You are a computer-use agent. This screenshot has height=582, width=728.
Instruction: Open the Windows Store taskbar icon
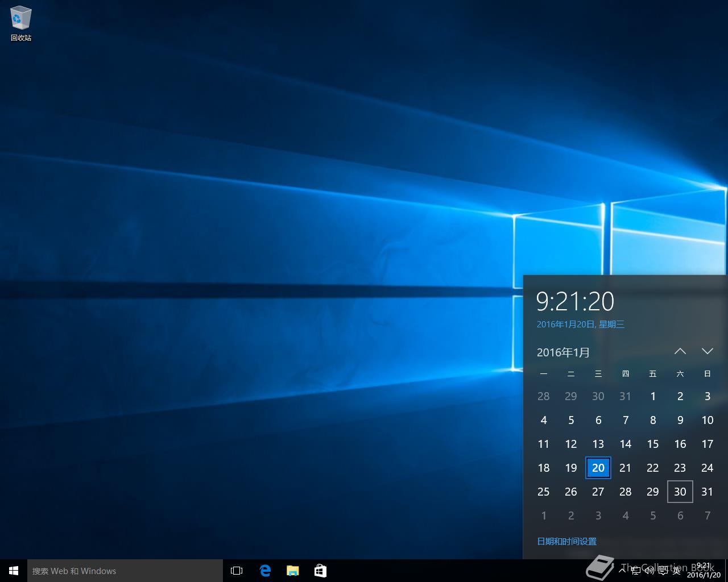click(x=320, y=571)
